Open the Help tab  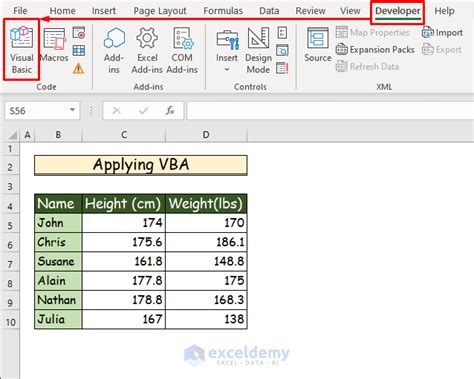(x=444, y=11)
